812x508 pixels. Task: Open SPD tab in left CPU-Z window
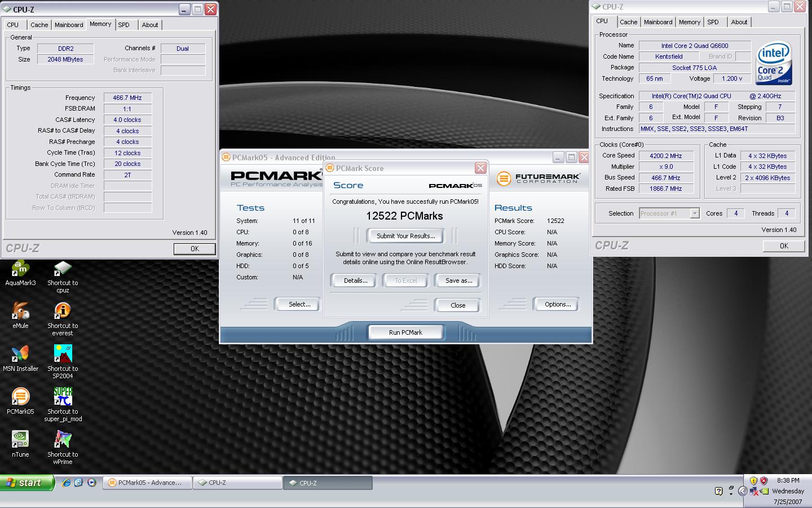click(124, 25)
